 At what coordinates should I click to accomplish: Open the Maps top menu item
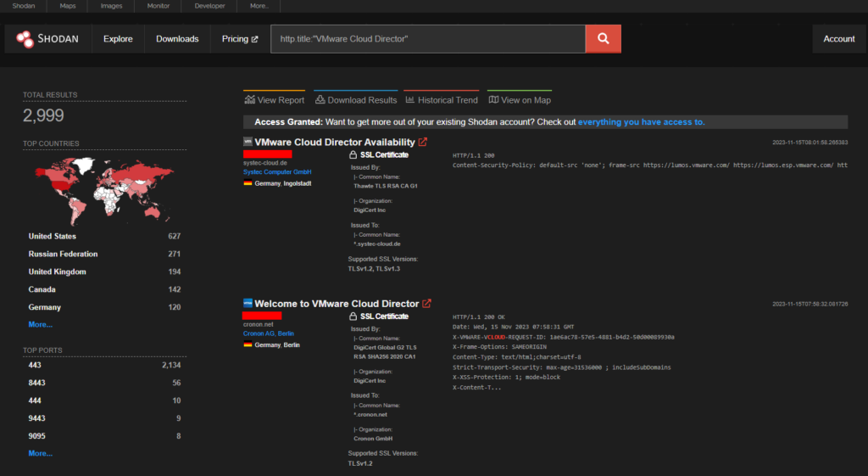tap(68, 6)
